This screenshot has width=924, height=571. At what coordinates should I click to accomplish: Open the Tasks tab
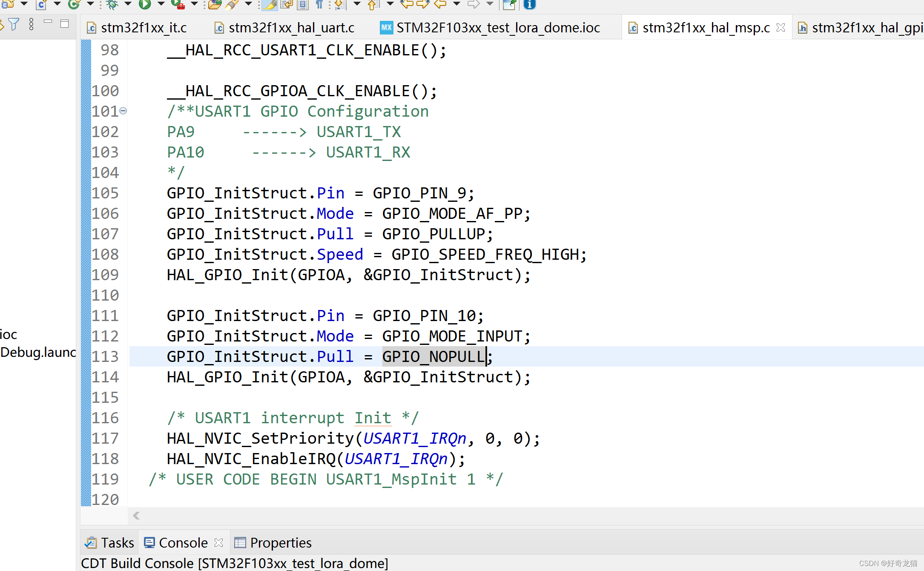(109, 542)
